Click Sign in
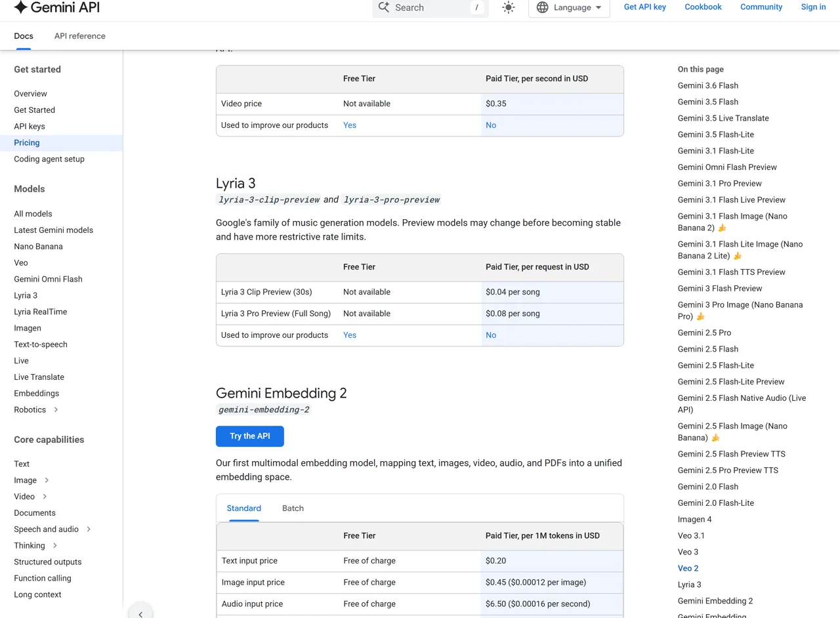This screenshot has height=618, width=840. pyautogui.click(x=814, y=7)
